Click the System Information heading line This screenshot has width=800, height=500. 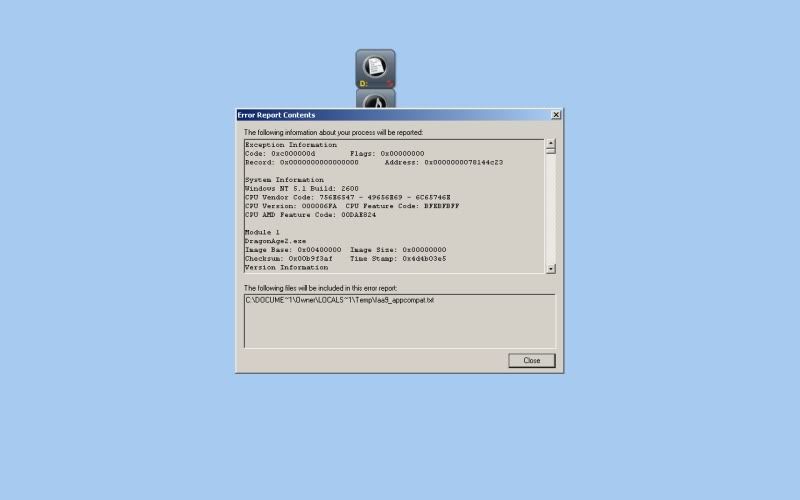pos(286,180)
